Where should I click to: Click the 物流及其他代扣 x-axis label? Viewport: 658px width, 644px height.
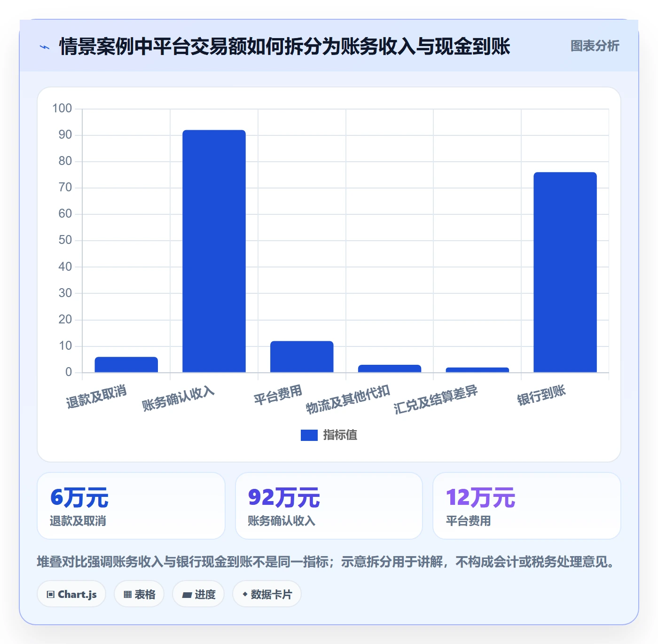tap(348, 400)
